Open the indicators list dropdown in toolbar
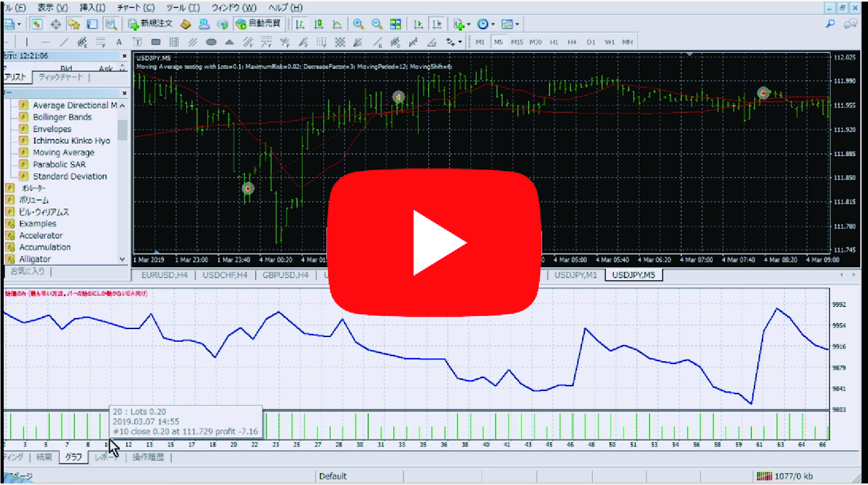The image size is (868, 485). (462, 24)
